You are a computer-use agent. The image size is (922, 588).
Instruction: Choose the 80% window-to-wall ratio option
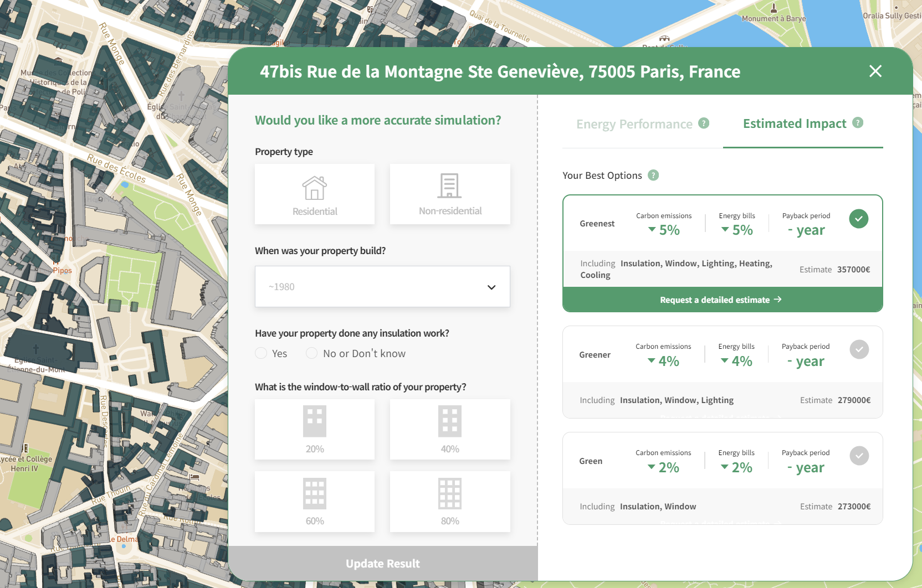pyautogui.click(x=450, y=502)
